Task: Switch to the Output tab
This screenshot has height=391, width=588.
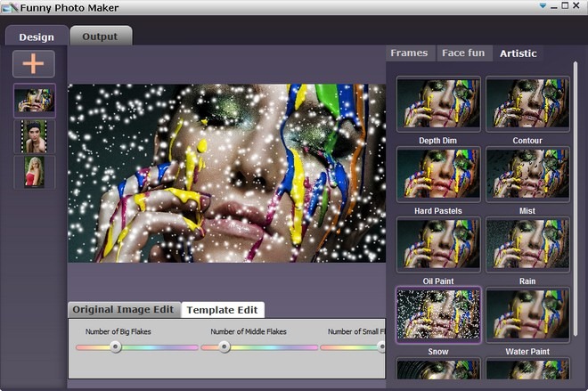Action: [101, 37]
